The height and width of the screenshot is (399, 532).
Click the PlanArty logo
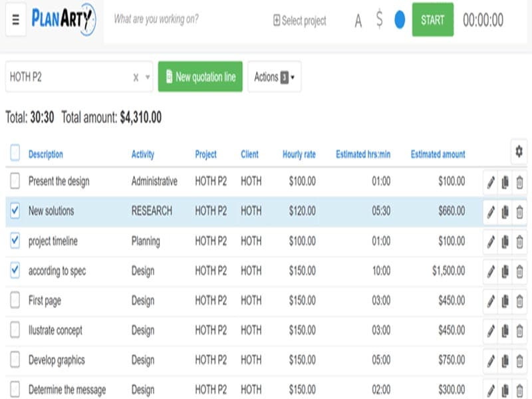(x=63, y=19)
